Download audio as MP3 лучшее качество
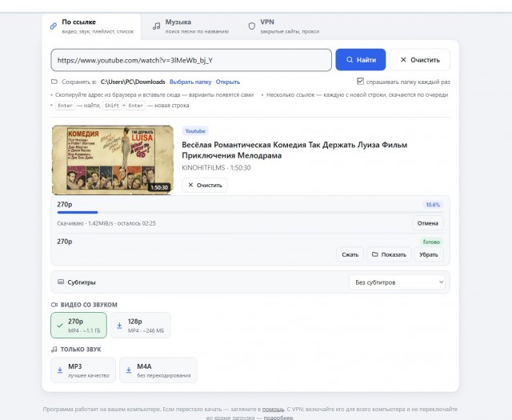 coord(83,370)
